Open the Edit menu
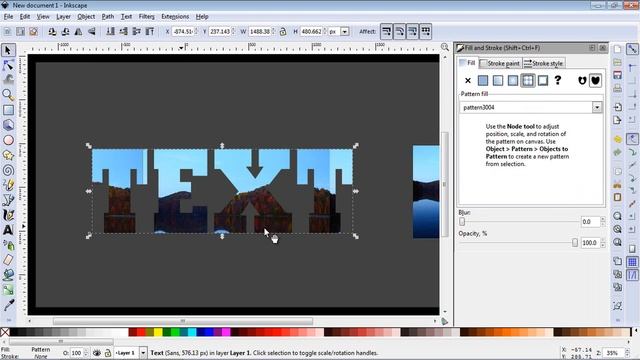The height and width of the screenshot is (360, 640). point(25,17)
